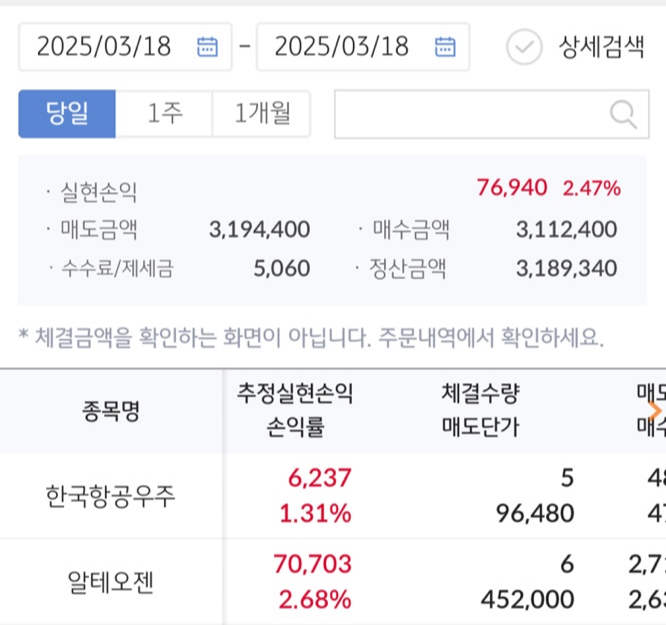The image size is (666, 625).
Task: Click the 매도금액 label
Action: [x=99, y=230]
